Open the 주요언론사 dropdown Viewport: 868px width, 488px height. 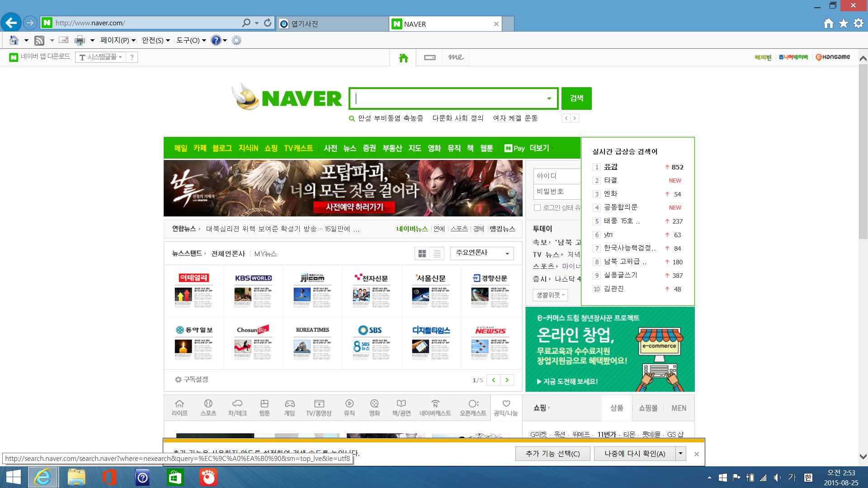[x=482, y=253]
